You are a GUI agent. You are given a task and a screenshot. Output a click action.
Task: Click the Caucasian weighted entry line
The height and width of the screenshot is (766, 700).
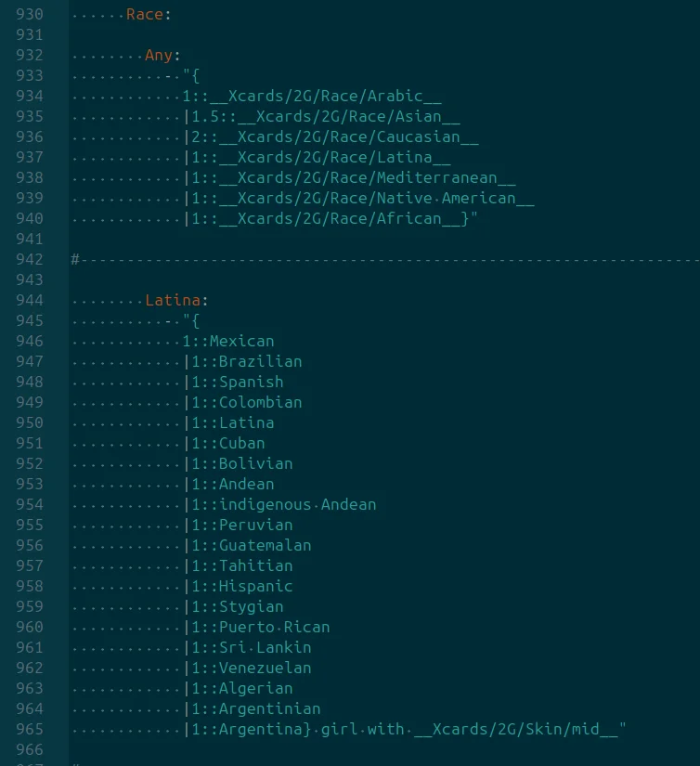pyautogui.click(x=331, y=137)
